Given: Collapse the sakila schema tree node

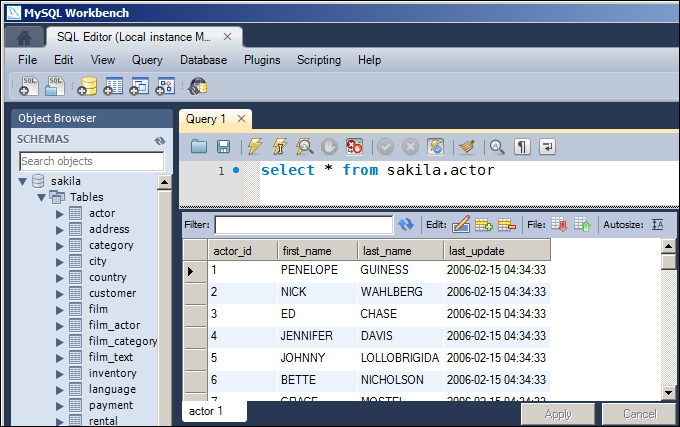Looking at the screenshot, I should 23,181.
